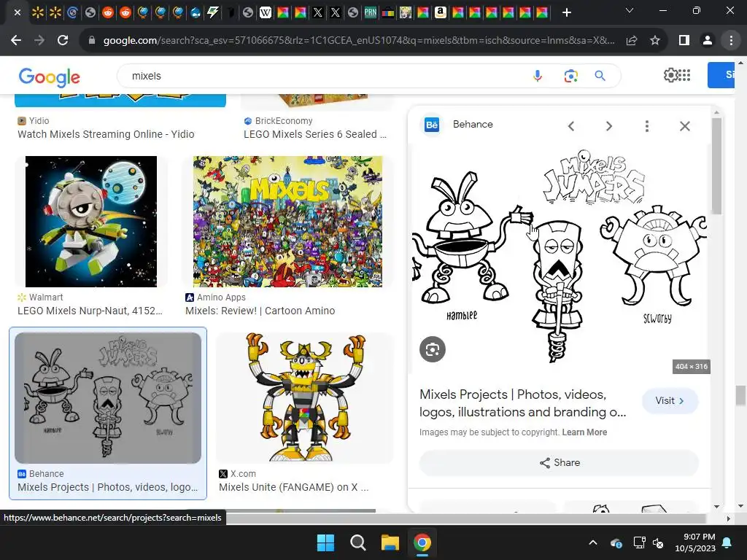This screenshot has width=747, height=560.
Task: Click the muted volume tray icon
Action: tap(658, 542)
